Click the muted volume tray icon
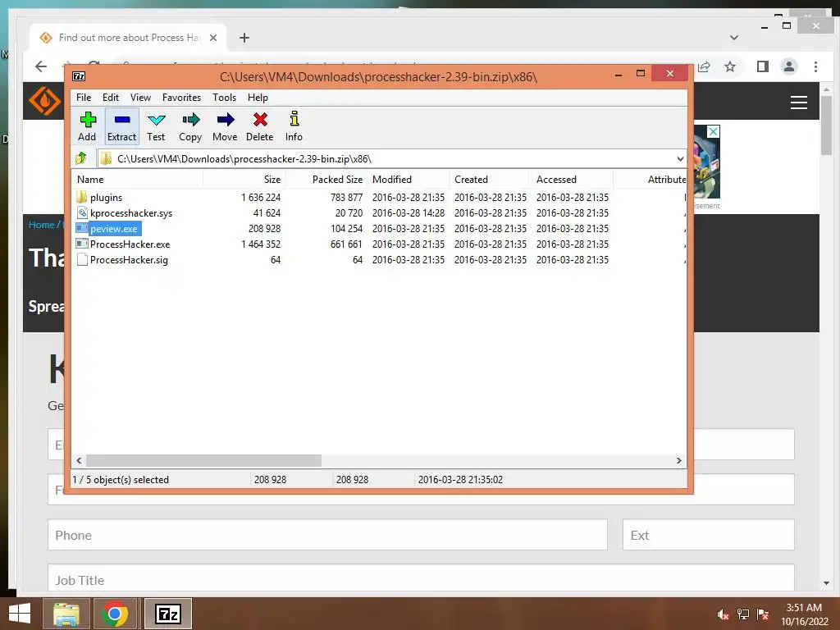Screen dimensions: 840x630 pyautogui.click(x=723, y=614)
